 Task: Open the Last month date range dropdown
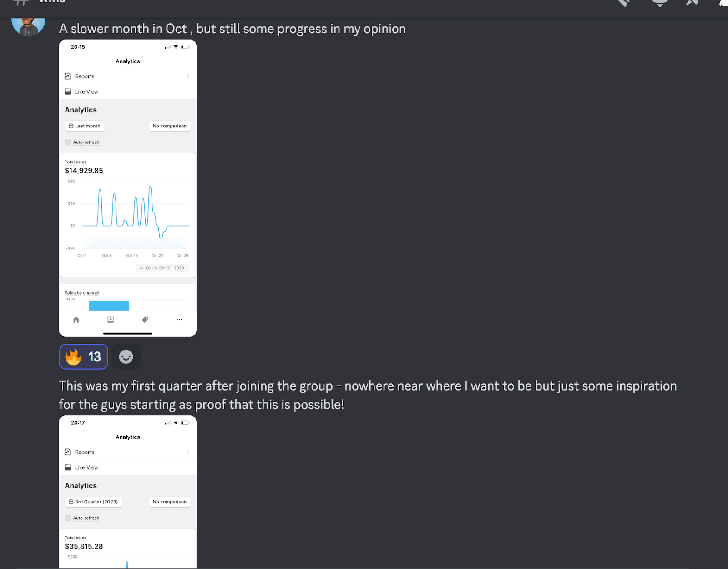(85, 126)
